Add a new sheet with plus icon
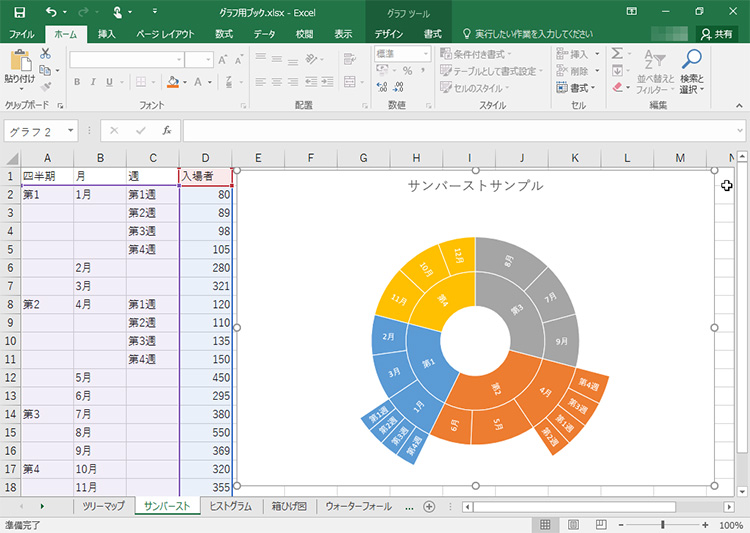The width and height of the screenshot is (750, 533). tap(429, 506)
